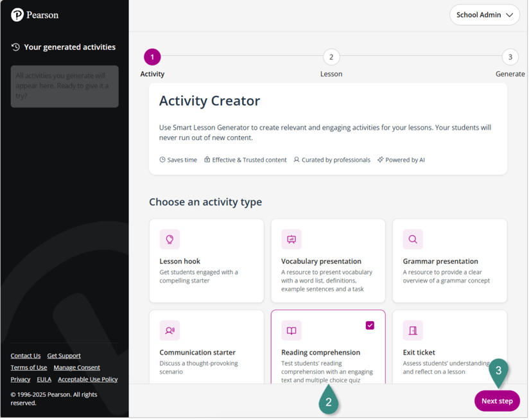Uncheck the Reading comprehension checkbox
The width and height of the screenshot is (529, 420).
(370, 326)
